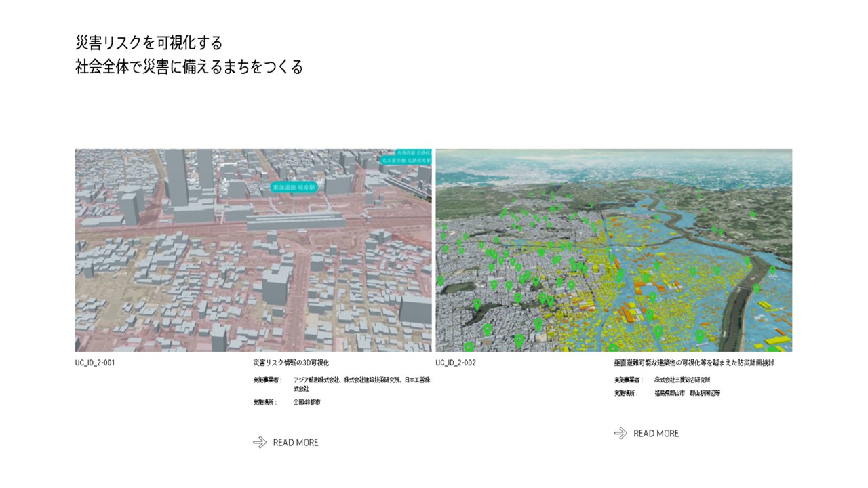The image size is (868, 488).
Task: Click the 株式会社三菱総合研究所 company text
Action: coord(682,380)
